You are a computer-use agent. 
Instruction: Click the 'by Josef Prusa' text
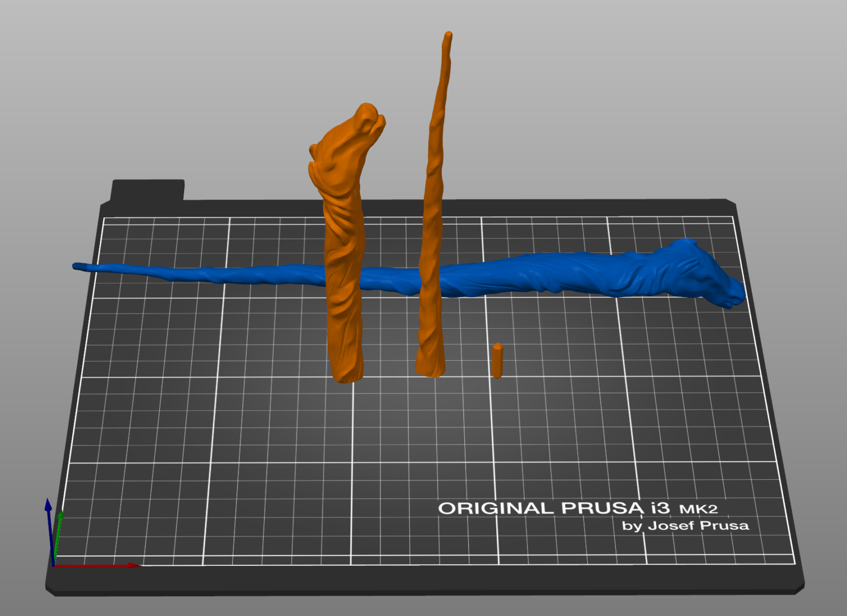pos(685,526)
